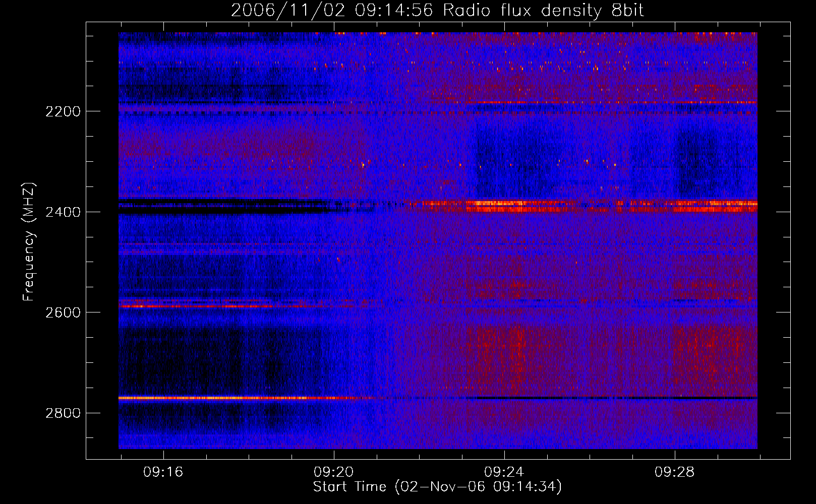
Task: Select the 2400 frequency tick label
Action: [x=63, y=212]
